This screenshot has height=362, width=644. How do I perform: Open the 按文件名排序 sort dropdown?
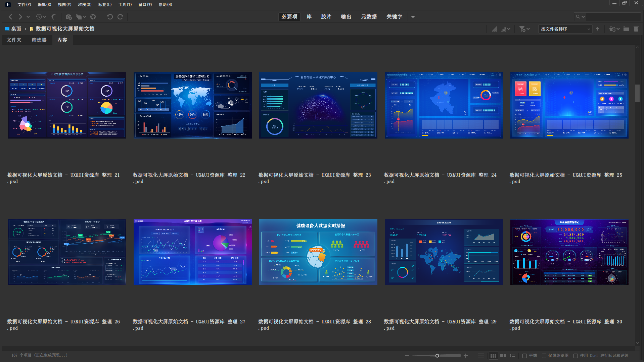click(565, 29)
